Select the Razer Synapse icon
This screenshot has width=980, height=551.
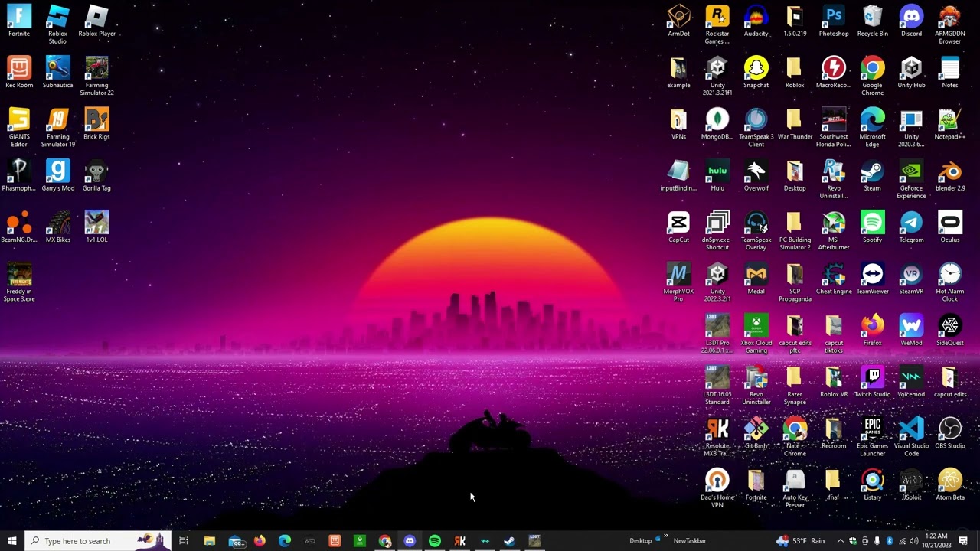pyautogui.click(x=795, y=386)
